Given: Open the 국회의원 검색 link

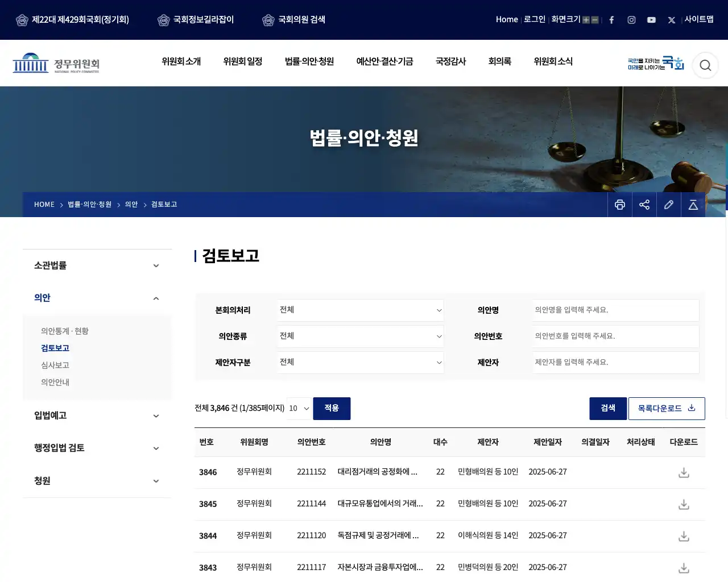Looking at the screenshot, I should click(294, 20).
